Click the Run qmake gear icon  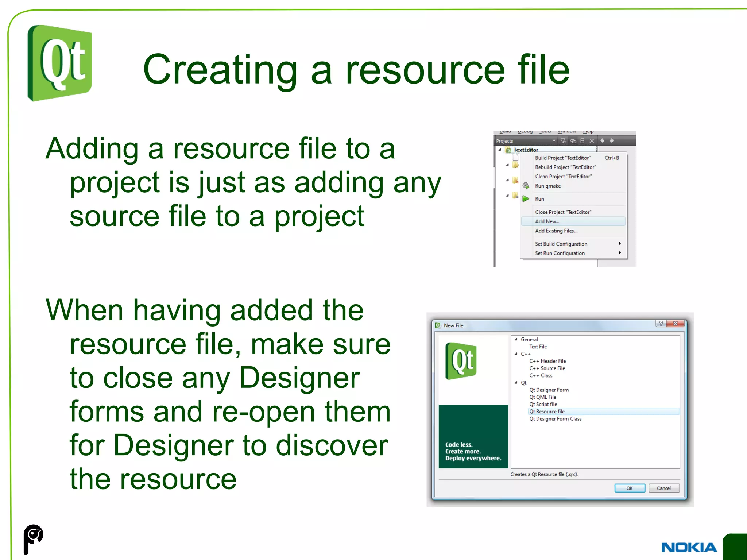(526, 186)
